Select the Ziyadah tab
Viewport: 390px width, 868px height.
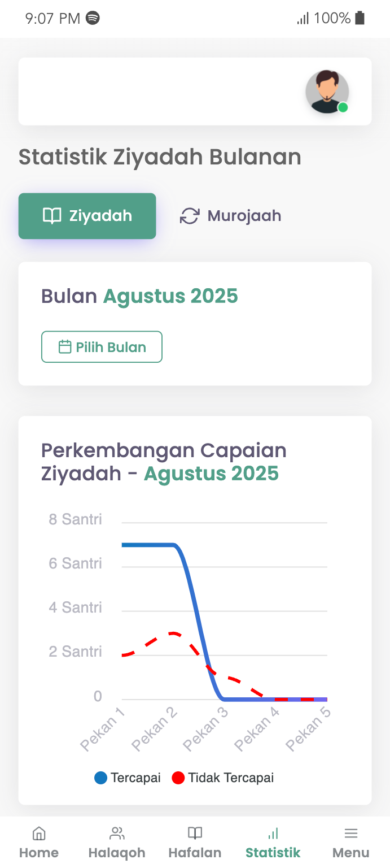click(87, 216)
